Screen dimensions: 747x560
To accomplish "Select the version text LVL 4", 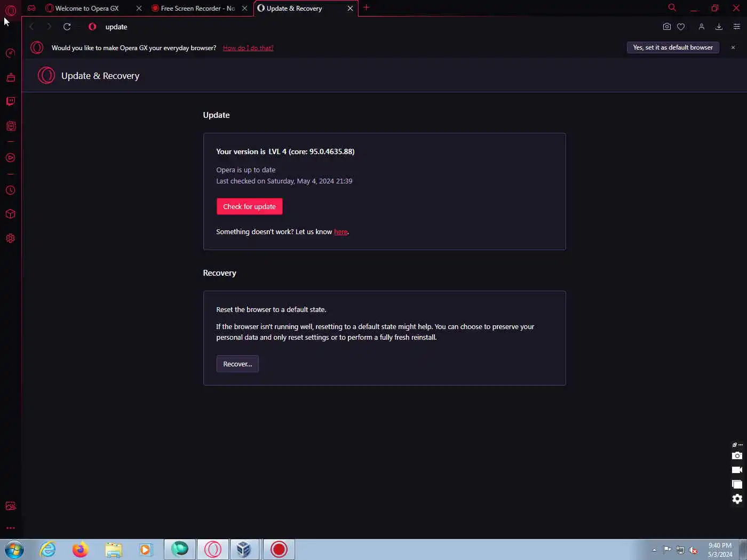I will [277, 151].
